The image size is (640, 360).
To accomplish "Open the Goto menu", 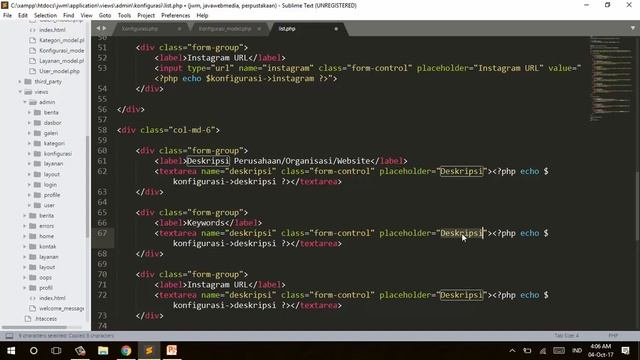I will (105, 16).
